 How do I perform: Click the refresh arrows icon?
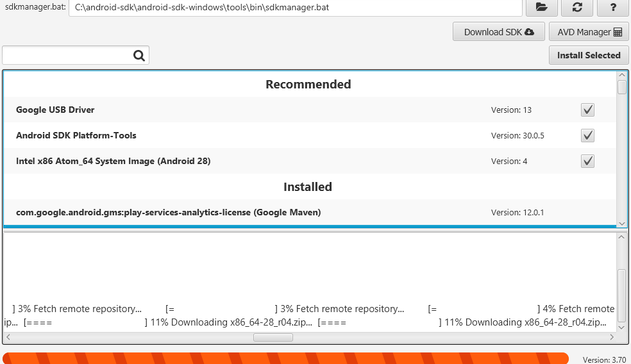pos(577,7)
